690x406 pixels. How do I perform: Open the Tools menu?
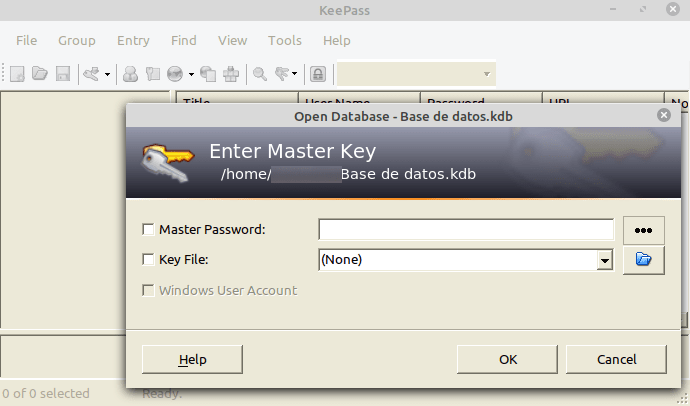coord(285,40)
